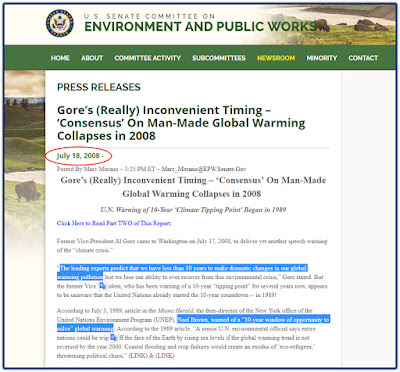Click the italic 'U.N. Warning of 10-Year' subtitle
The image size is (400, 372).
(193, 210)
